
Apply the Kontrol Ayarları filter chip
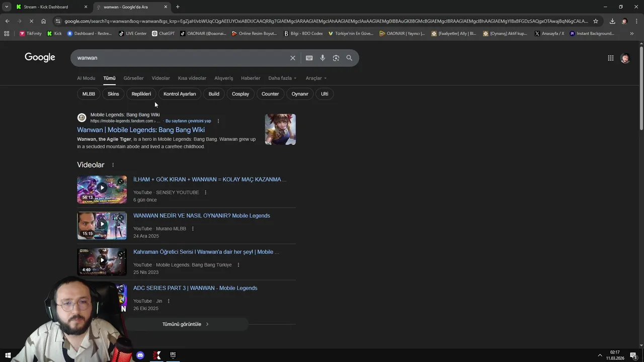(x=180, y=94)
